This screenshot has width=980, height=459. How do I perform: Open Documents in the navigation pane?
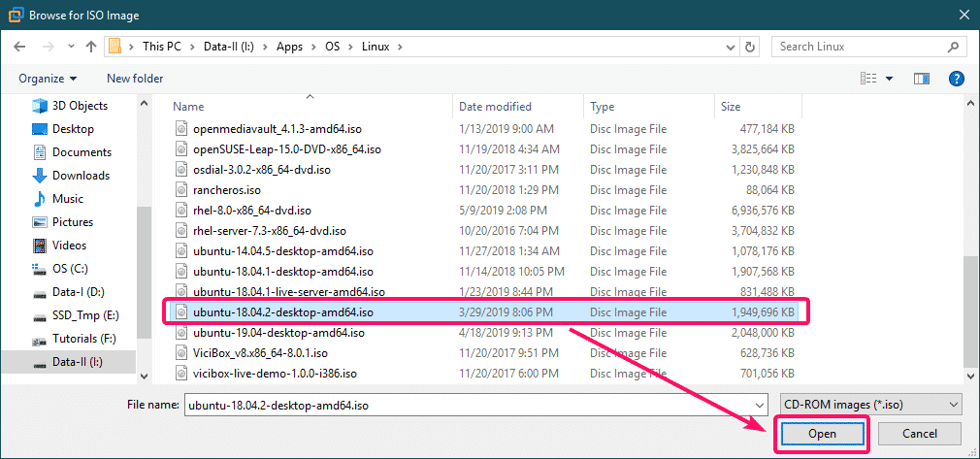click(71, 152)
